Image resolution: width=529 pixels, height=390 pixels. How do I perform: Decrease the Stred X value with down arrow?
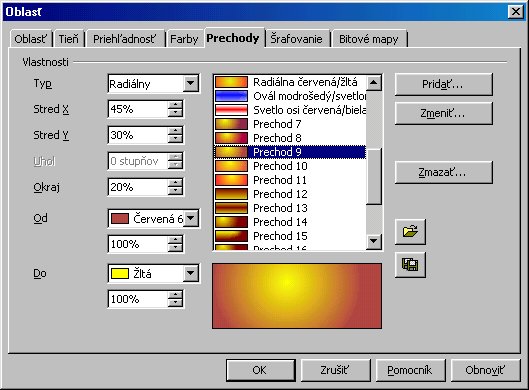pyautogui.click(x=175, y=113)
